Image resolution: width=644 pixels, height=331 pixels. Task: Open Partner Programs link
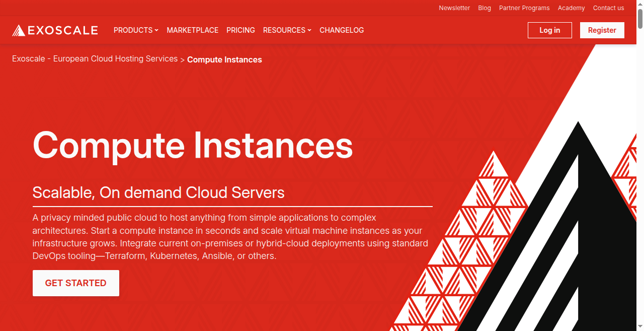(524, 8)
